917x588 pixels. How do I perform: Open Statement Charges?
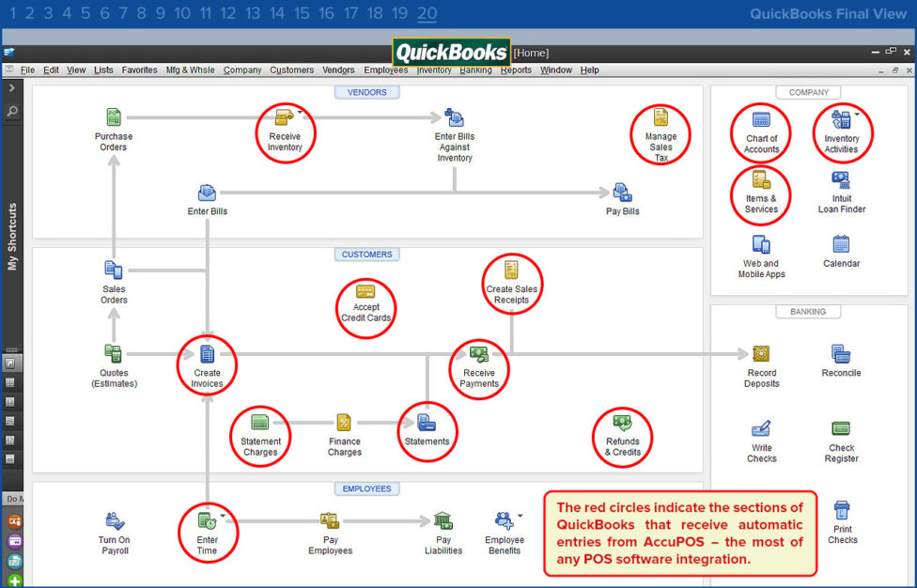(x=259, y=422)
